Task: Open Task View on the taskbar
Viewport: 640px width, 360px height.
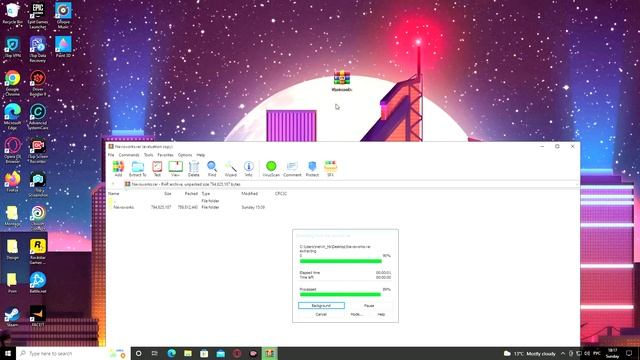Action: 155,353
